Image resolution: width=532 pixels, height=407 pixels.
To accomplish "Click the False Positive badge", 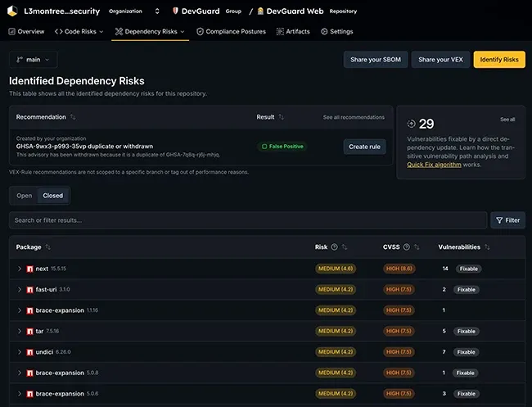I will coord(282,147).
